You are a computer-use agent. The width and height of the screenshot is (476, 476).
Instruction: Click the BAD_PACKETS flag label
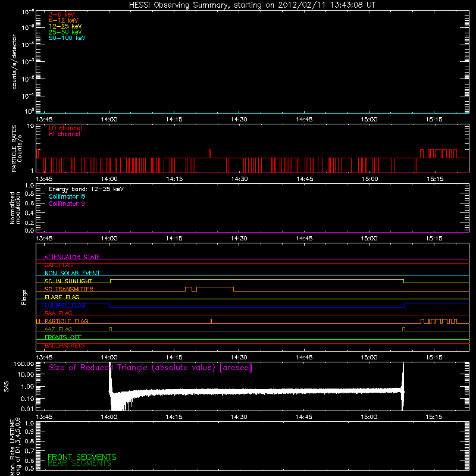(65, 346)
